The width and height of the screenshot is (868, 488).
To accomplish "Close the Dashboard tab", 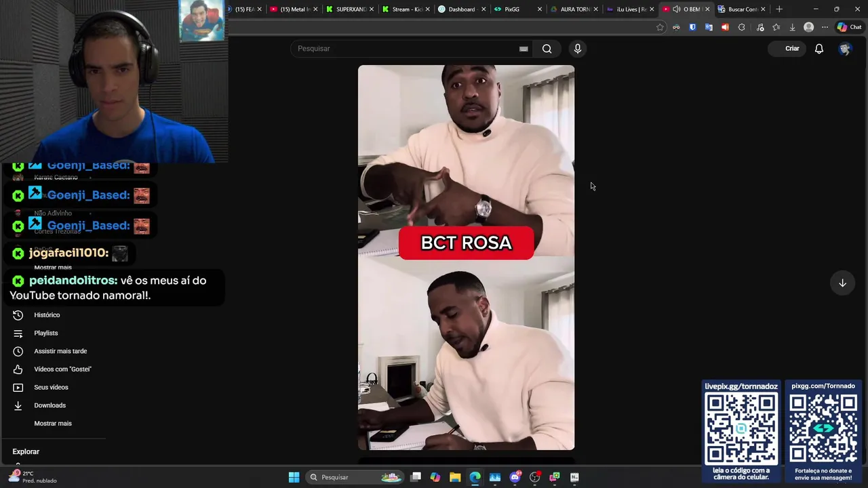I will [x=484, y=9].
